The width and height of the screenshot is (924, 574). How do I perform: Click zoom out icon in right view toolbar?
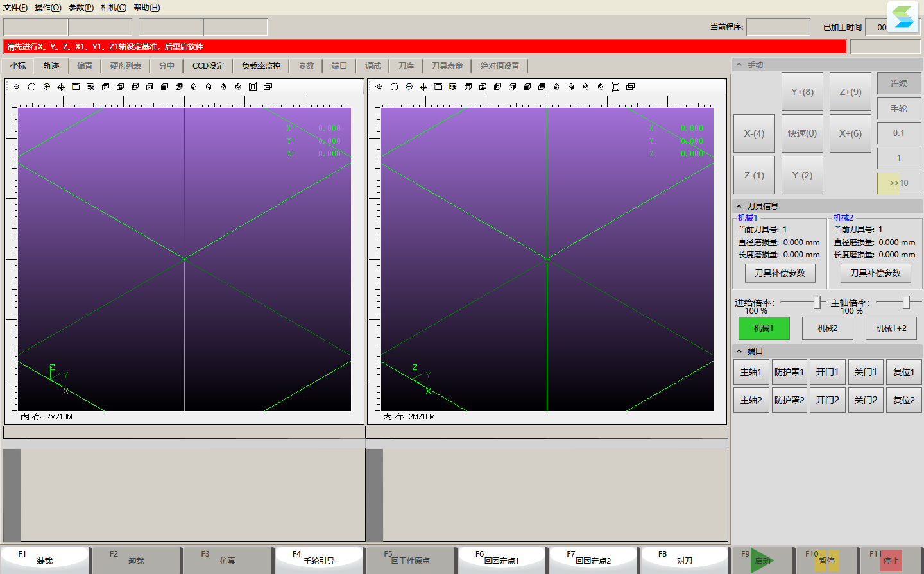pyautogui.click(x=394, y=87)
